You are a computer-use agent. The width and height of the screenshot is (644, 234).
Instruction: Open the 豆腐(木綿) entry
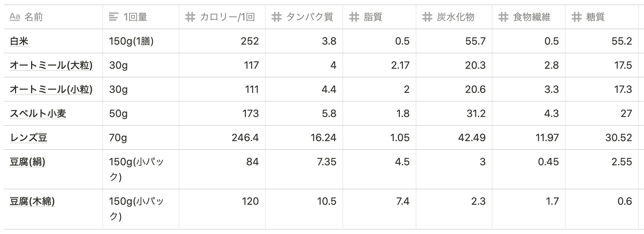click(x=32, y=201)
